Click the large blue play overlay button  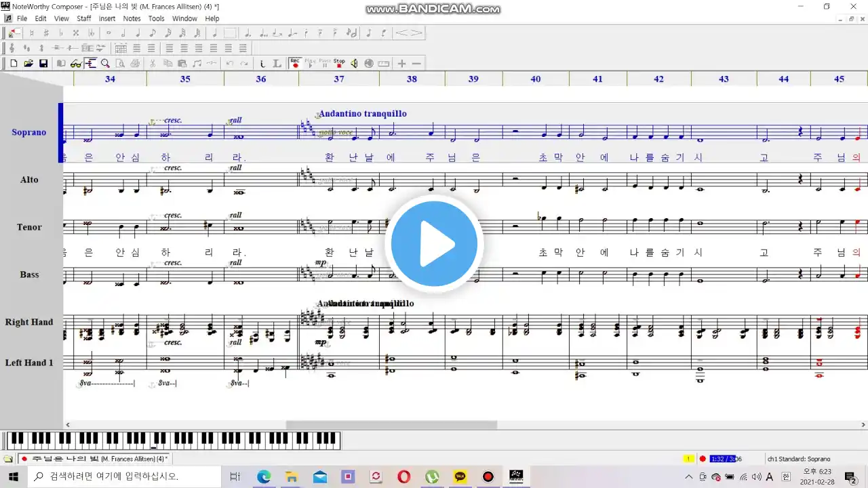[x=434, y=244]
